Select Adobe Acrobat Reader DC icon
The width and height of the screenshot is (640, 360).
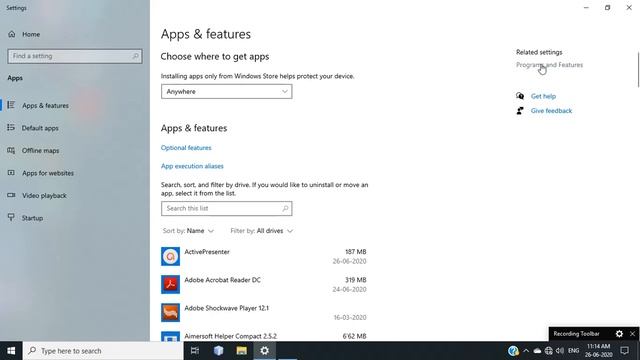point(170,284)
